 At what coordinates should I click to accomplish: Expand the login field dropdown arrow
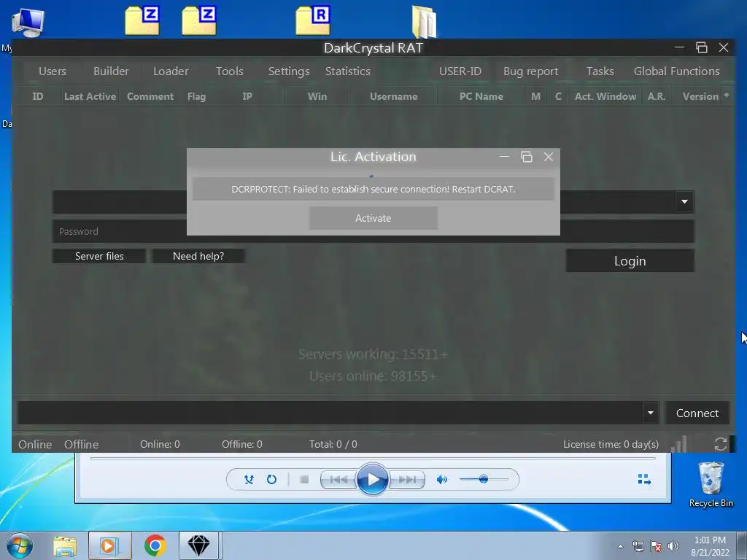[684, 201]
